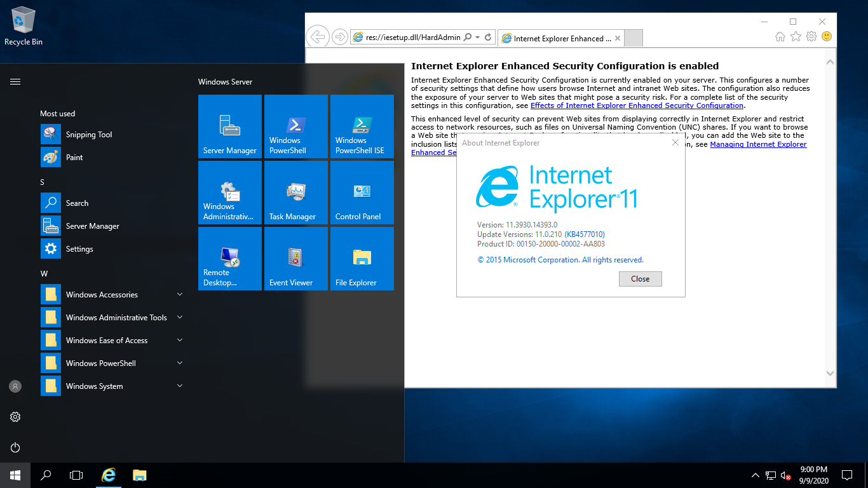Click Internet Explorer taskbar icon
868x488 pixels.
[x=109, y=475]
